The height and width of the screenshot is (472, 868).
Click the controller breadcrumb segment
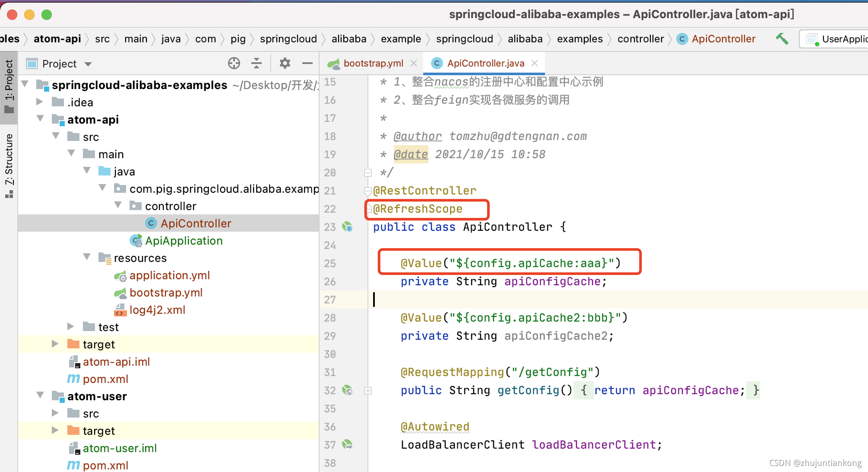click(x=640, y=39)
